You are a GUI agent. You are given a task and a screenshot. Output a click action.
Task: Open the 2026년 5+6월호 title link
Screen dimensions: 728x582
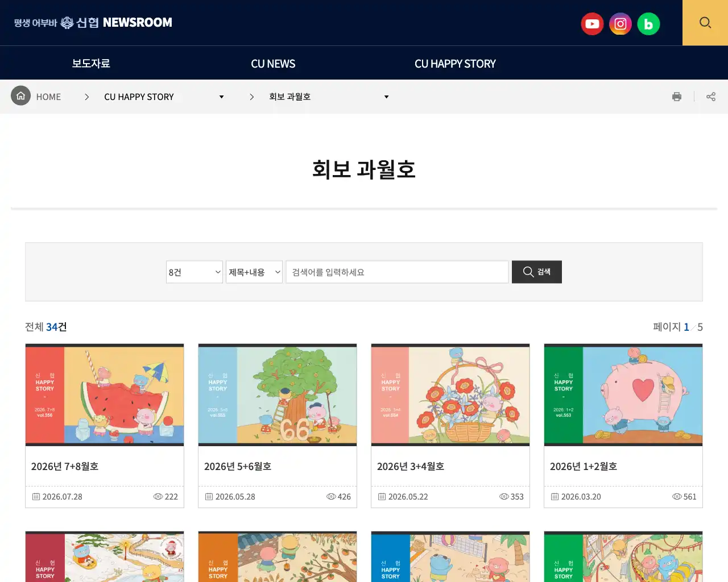point(238,467)
